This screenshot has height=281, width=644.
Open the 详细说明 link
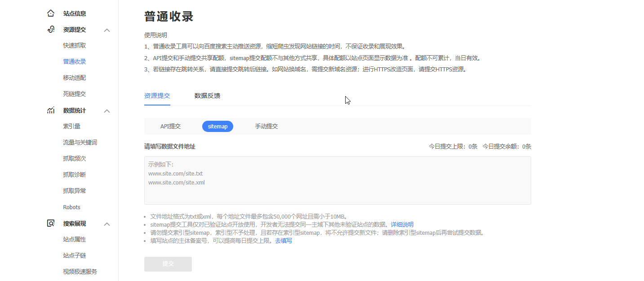[402, 224]
